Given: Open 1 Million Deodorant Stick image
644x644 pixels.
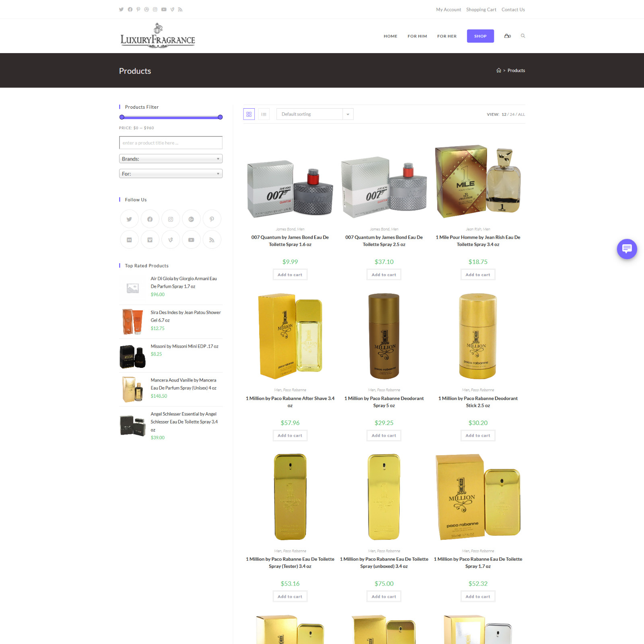Looking at the screenshot, I should (x=478, y=336).
